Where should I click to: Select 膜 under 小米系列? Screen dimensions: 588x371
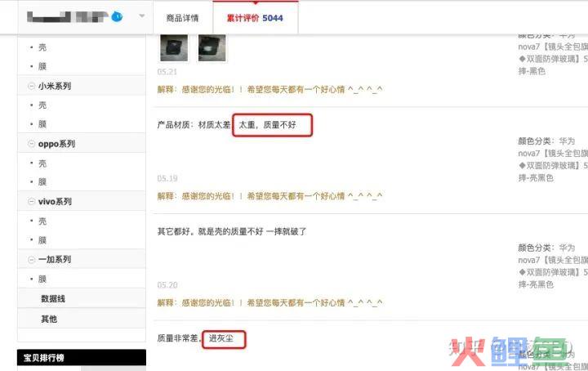(x=42, y=124)
